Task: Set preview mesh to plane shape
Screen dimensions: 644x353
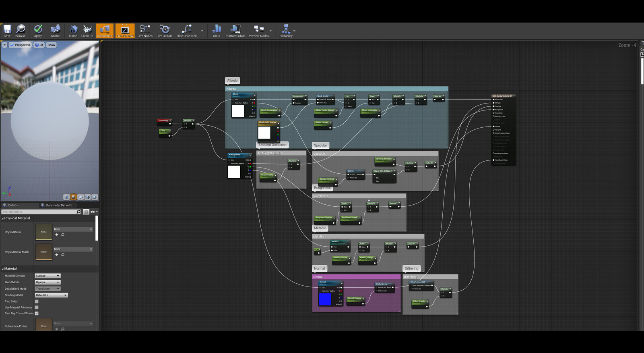Action: [80, 197]
